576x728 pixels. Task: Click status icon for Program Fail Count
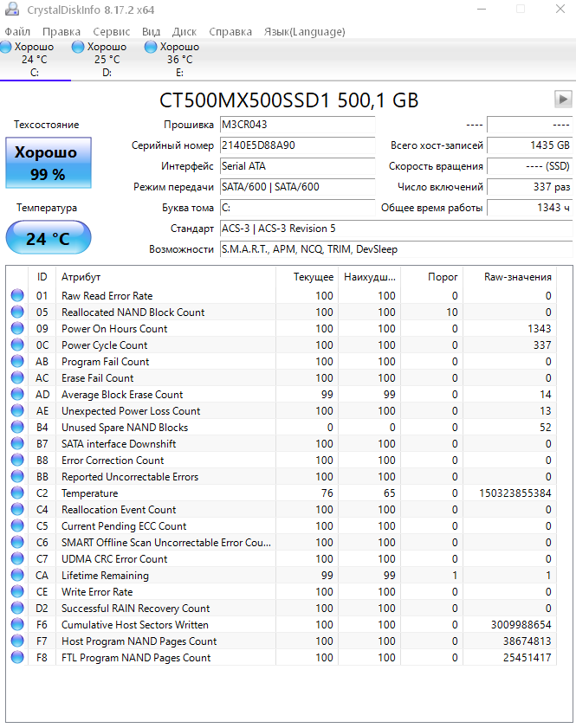(x=17, y=361)
